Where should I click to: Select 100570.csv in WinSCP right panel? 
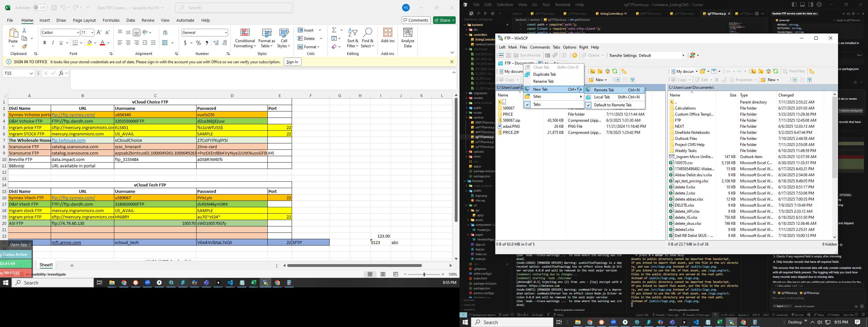[x=684, y=163]
